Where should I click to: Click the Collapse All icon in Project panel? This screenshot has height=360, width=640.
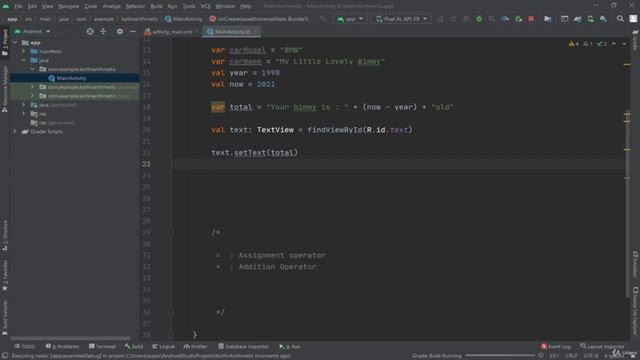[103, 31]
